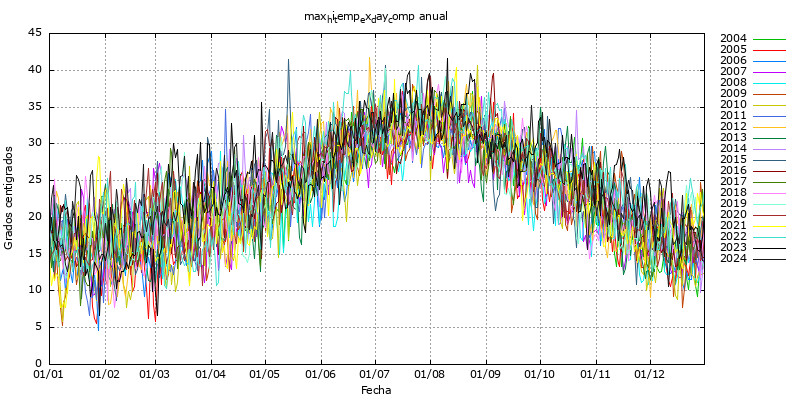
Task: Click the 01/12 x-axis date label
Action: pos(650,375)
